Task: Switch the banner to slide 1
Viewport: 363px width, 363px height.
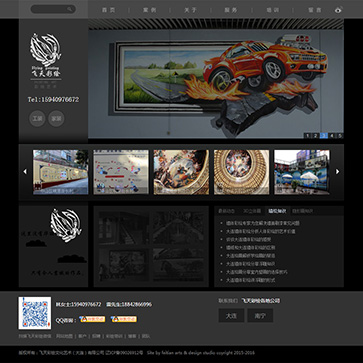Action: (307, 136)
